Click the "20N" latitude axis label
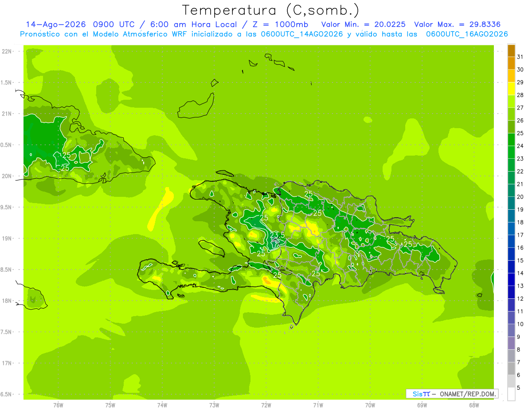Image resolution: width=532 pixels, height=411 pixels. 7,176
